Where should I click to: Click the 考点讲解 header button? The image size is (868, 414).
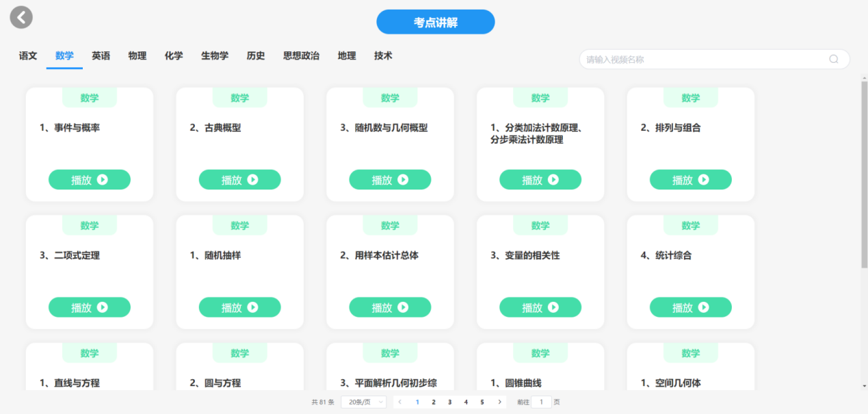436,22
